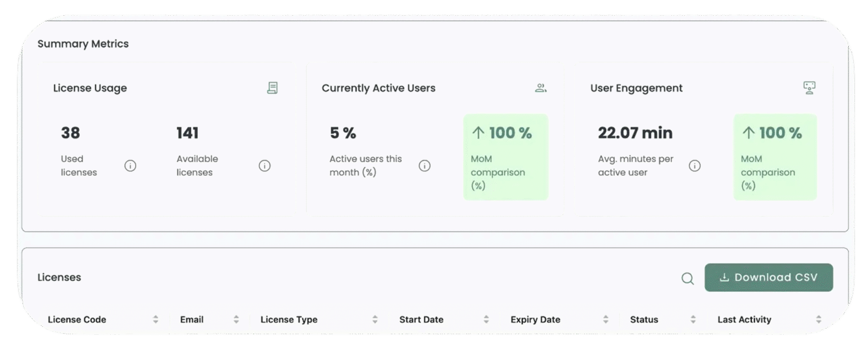Viewport: 868px width, 354px height.
Task: Sort table using Email column arrows
Action: click(x=236, y=320)
